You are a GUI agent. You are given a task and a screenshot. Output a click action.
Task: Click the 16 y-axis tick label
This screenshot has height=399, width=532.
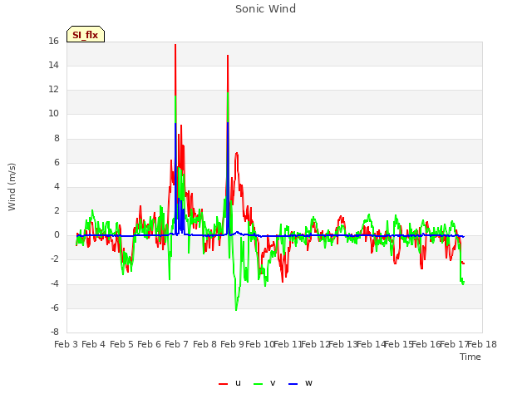click(53, 42)
